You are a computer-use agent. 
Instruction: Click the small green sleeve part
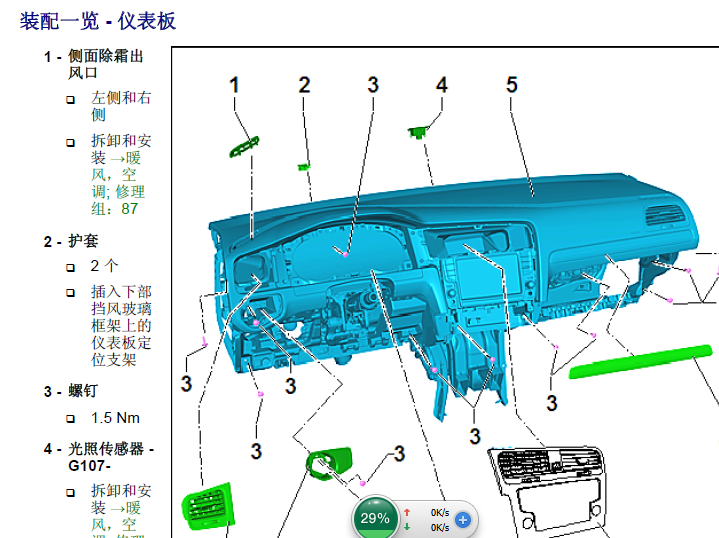[304, 167]
